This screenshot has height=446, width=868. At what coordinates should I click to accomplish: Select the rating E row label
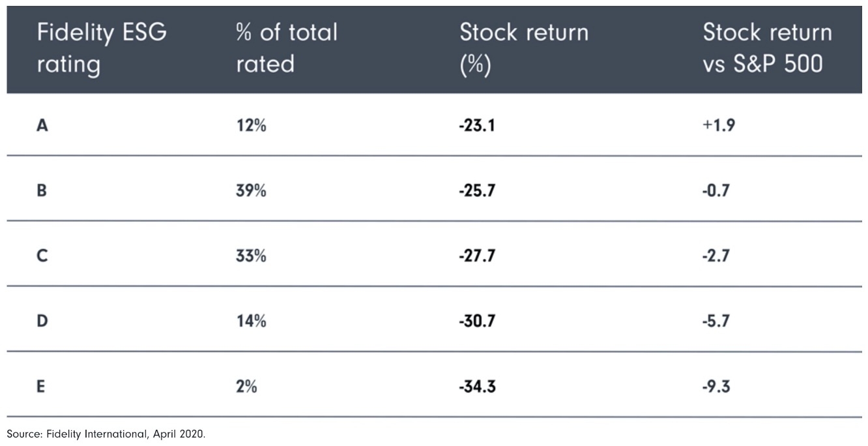pyautogui.click(x=40, y=387)
